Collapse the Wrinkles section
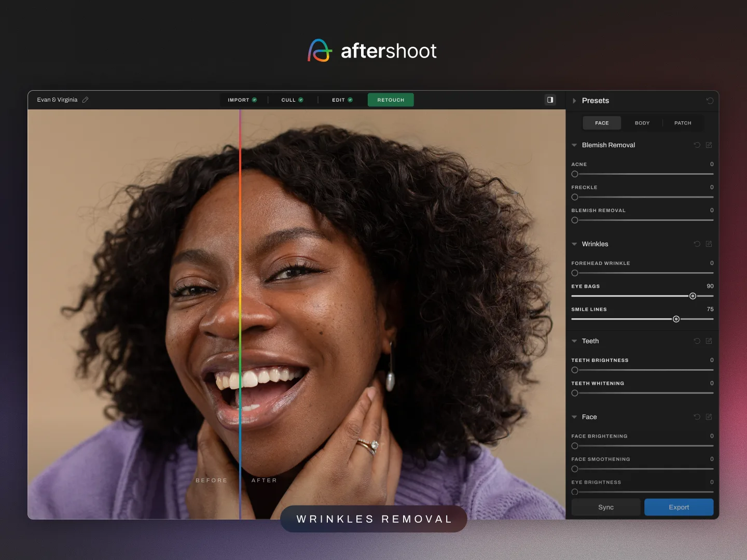Screen dimensions: 747x560 point(574,244)
